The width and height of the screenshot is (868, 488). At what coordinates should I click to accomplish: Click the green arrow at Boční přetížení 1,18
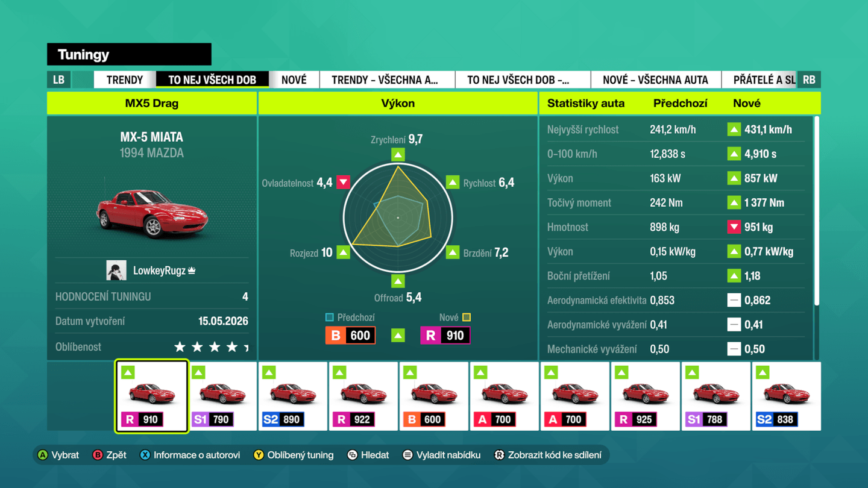coord(734,276)
